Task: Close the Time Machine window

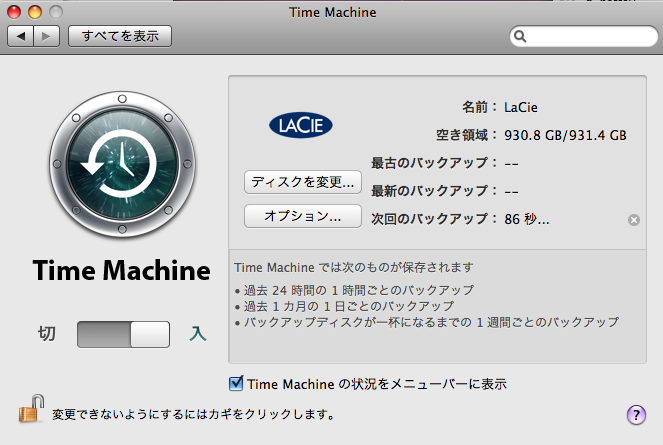Action: coord(14,12)
